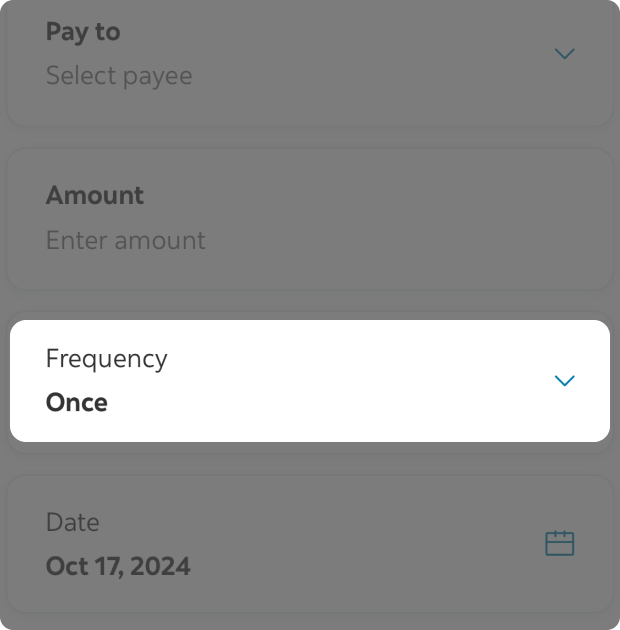Click the "Pay to" field label
620x630 pixels.
(83, 32)
